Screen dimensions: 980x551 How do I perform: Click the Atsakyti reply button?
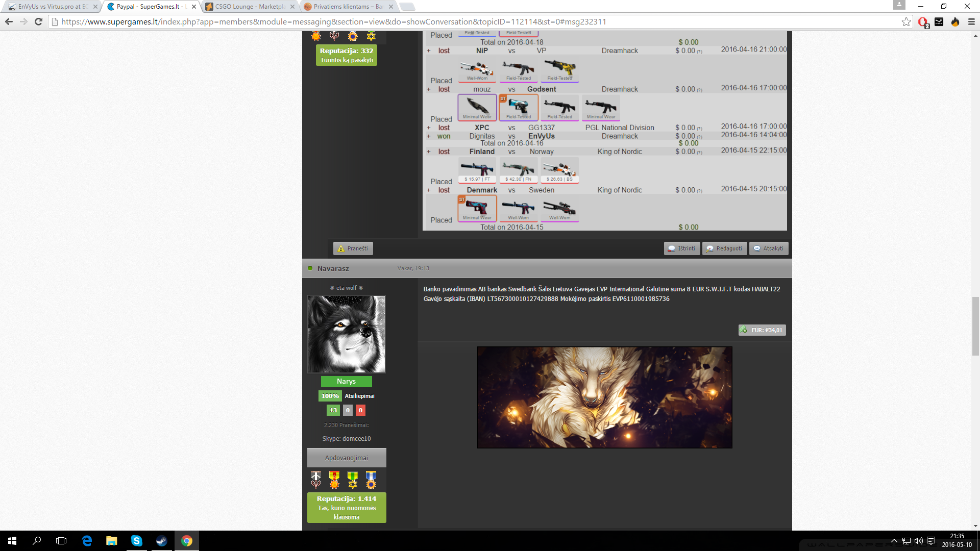tap(768, 248)
